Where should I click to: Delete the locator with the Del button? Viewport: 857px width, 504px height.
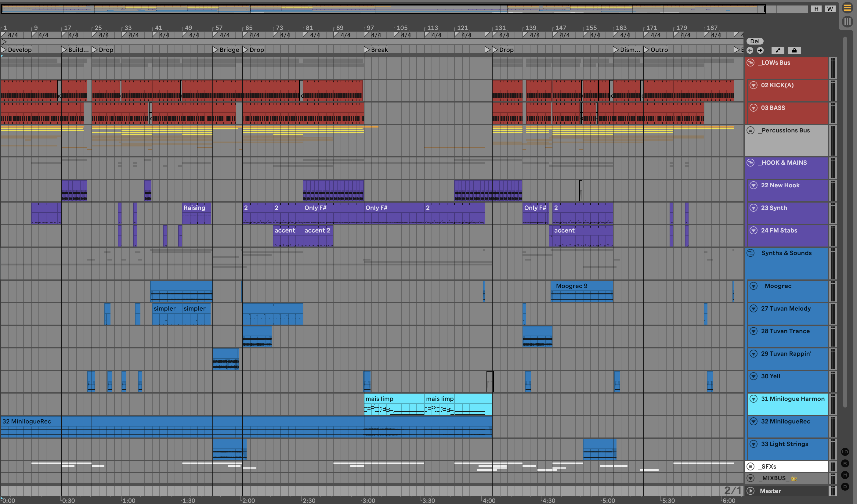755,41
